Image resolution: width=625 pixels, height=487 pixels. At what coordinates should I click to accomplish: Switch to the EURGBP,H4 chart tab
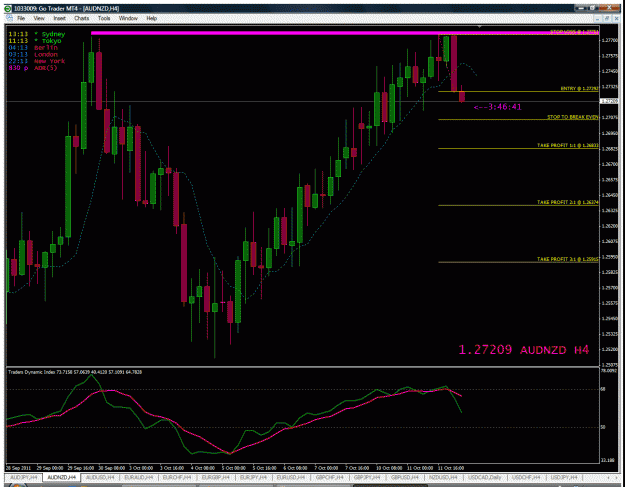click(x=216, y=477)
